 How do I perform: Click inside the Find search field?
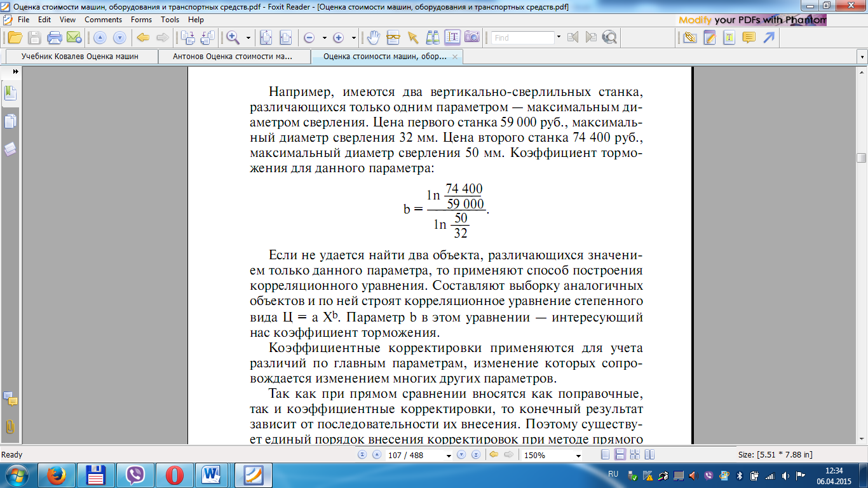click(x=522, y=37)
